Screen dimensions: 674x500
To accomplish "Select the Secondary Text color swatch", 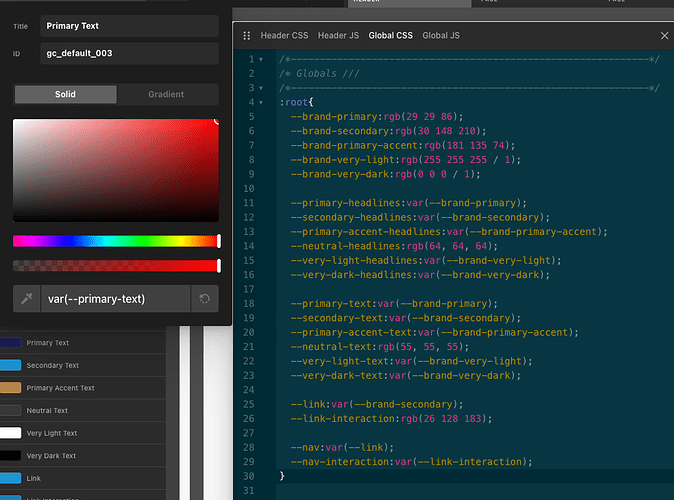I will [x=10, y=365].
